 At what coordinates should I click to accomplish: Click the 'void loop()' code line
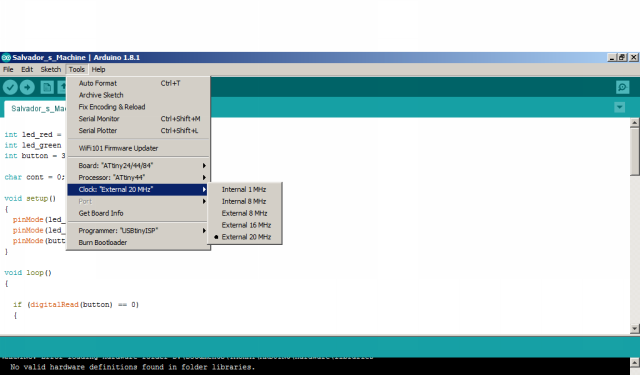pos(28,273)
